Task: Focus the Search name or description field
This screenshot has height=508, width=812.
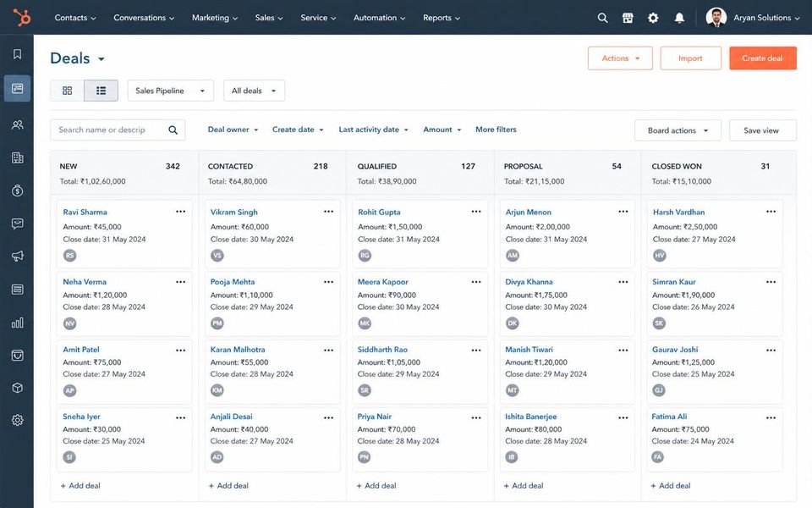Action: click(118, 130)
